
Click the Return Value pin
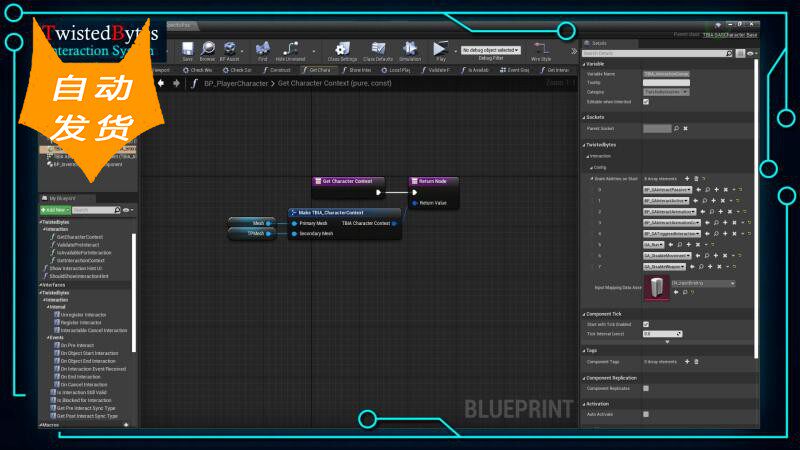(415, 203)
